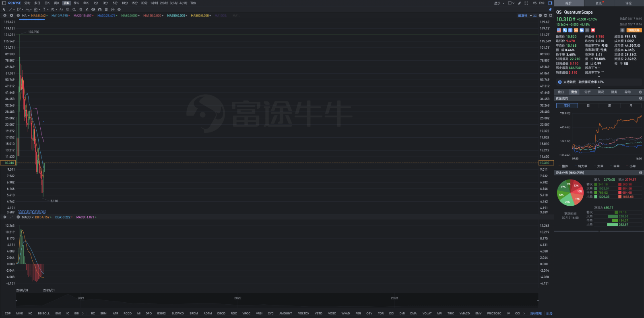Toggle MA5 line visibility

point(39,16)
